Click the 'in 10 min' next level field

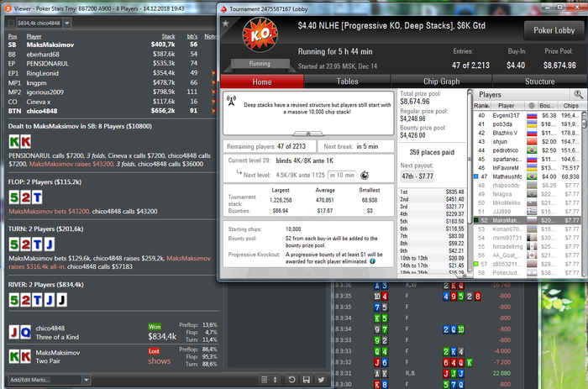[342, 176]
